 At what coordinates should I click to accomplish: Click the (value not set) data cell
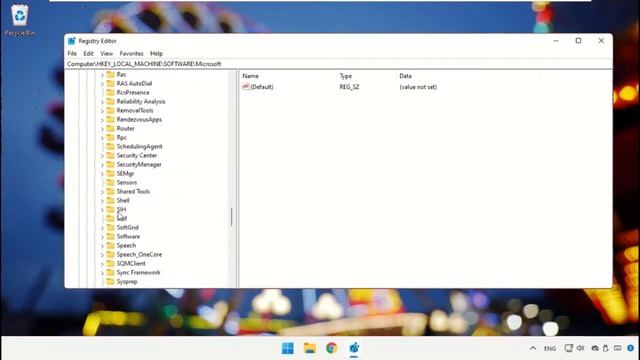point(418,87)
